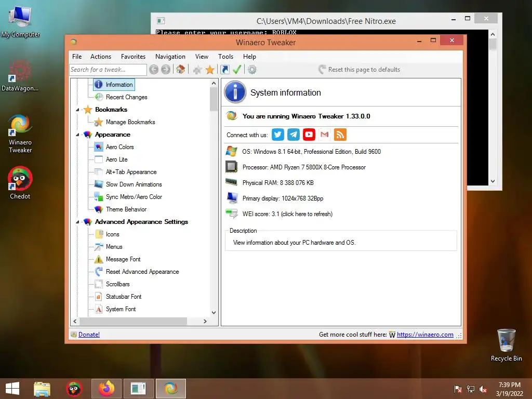The image size is (532, 399).
Task: Open the Navigation menu
Action: coord(170,57)
